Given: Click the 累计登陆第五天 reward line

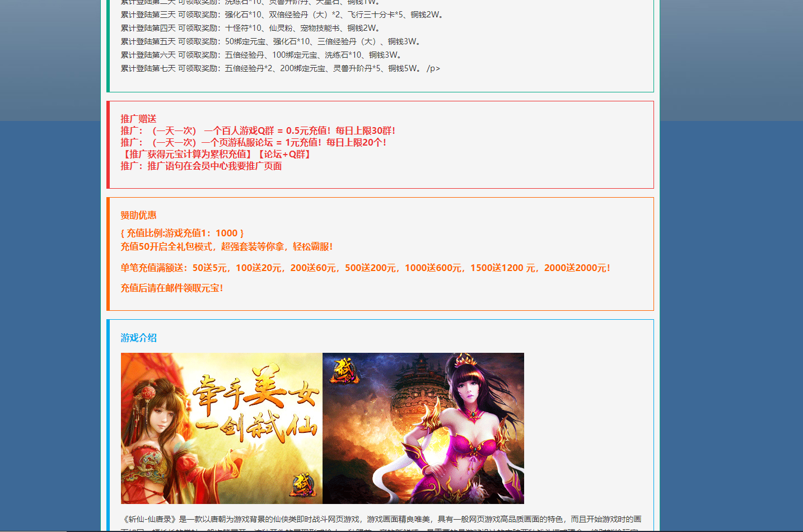Looking at the screenshot, I should click(271, 41).
